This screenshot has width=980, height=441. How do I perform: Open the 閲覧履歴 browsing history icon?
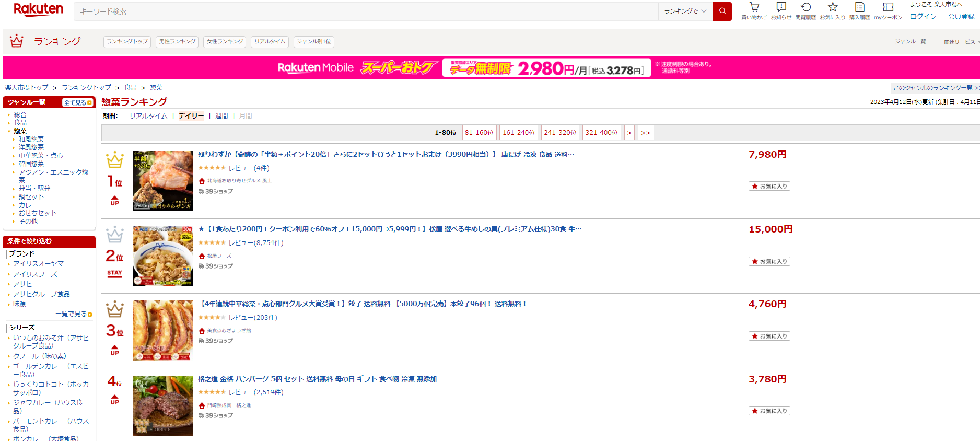(806, 7)
